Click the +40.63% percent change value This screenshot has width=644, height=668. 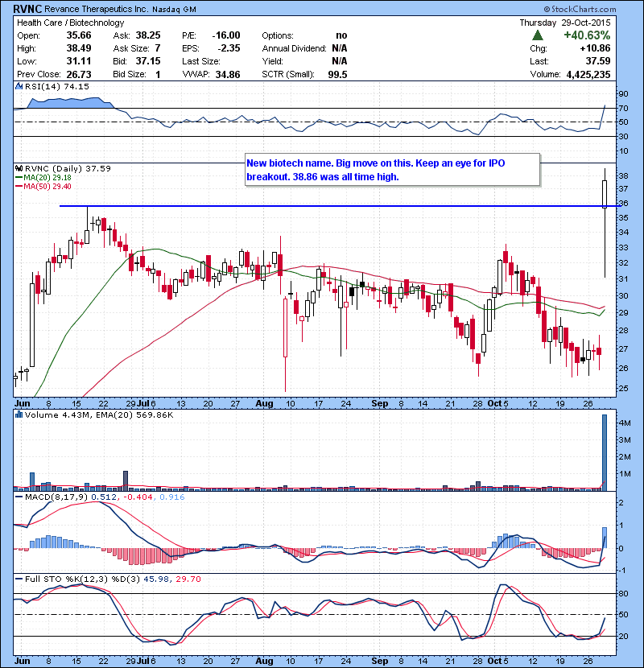pyautogui.click(x=587, y=35)
